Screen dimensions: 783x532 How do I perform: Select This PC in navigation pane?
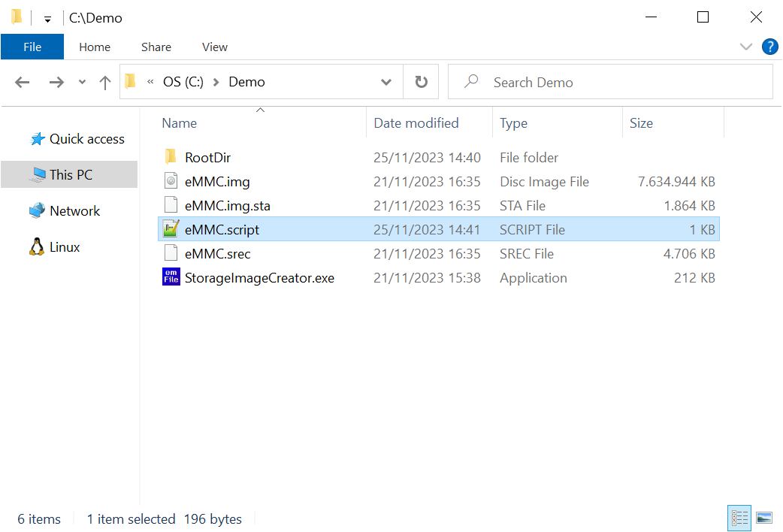71,174
